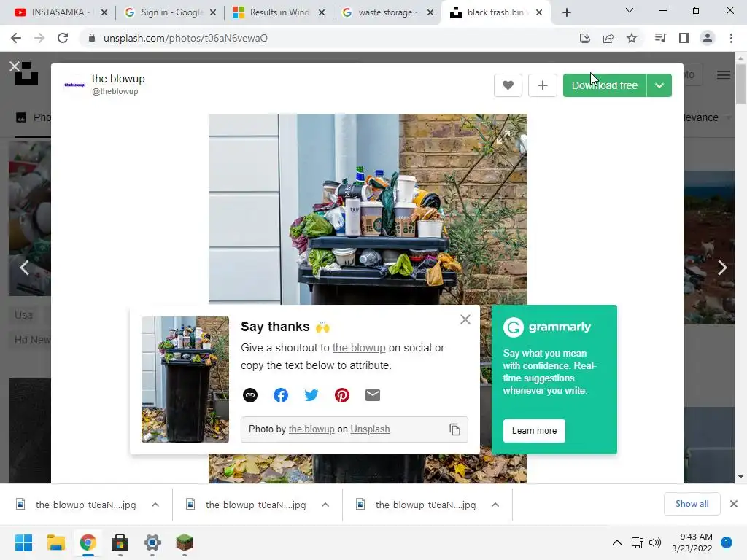The height and width of the screenshot is (560, 747).
Task: Expand options for third downloaded jpg
Action: (x=495, y=505)
